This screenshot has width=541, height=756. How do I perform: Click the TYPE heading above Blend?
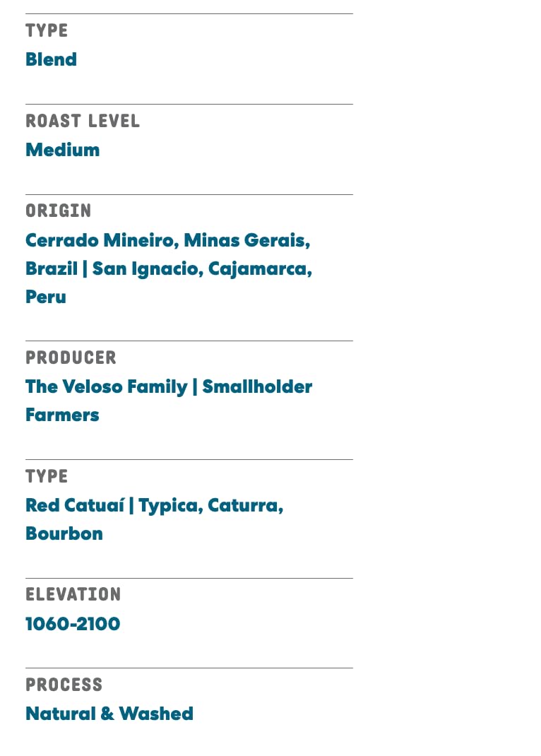tap(47, 31)
